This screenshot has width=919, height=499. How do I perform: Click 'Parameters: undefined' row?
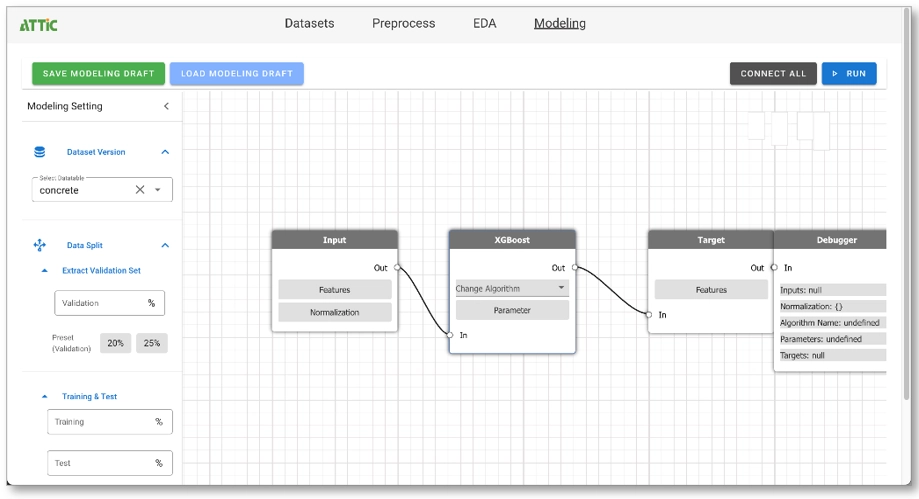click(832, 339)
